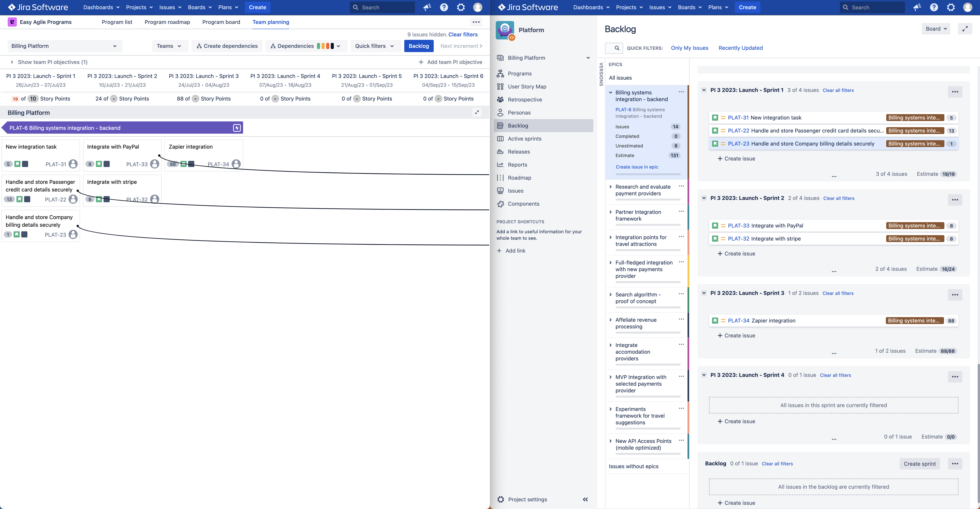Image resolution: width=980 pixels, height=509 pixels.
Task: Expand Partner Integration framework epic
Action: [x=610, y=212]
